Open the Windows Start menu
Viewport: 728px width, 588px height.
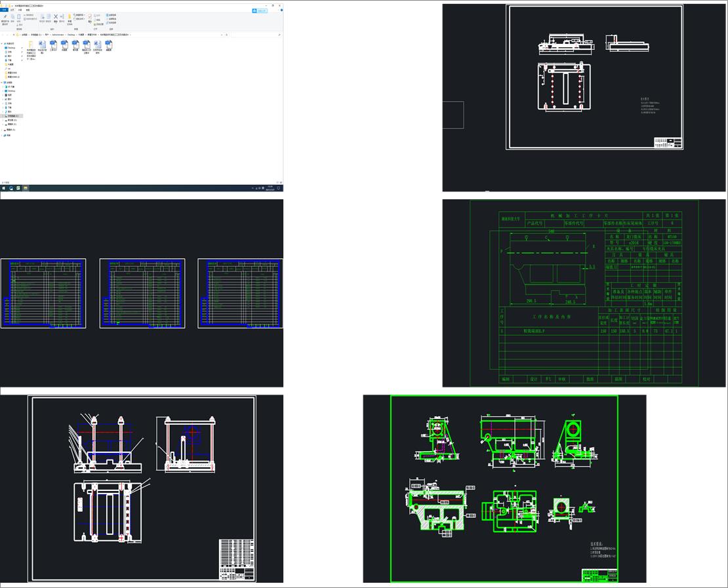pyautogui.click(x=4, y=188)
